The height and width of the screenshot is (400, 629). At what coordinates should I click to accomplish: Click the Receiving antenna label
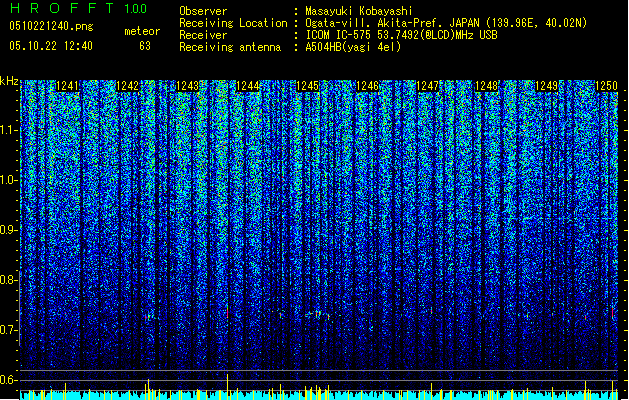click(230, 47)
